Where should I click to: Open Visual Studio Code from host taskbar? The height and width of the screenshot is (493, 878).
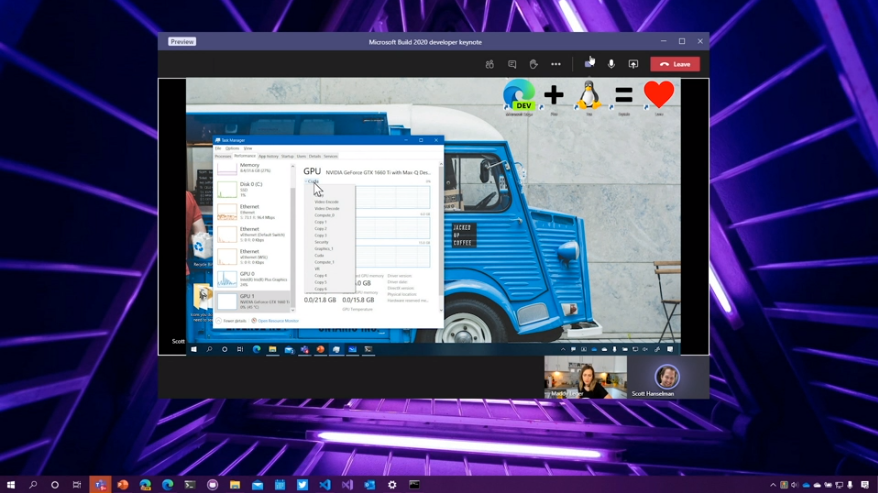[x=325, y=485]
